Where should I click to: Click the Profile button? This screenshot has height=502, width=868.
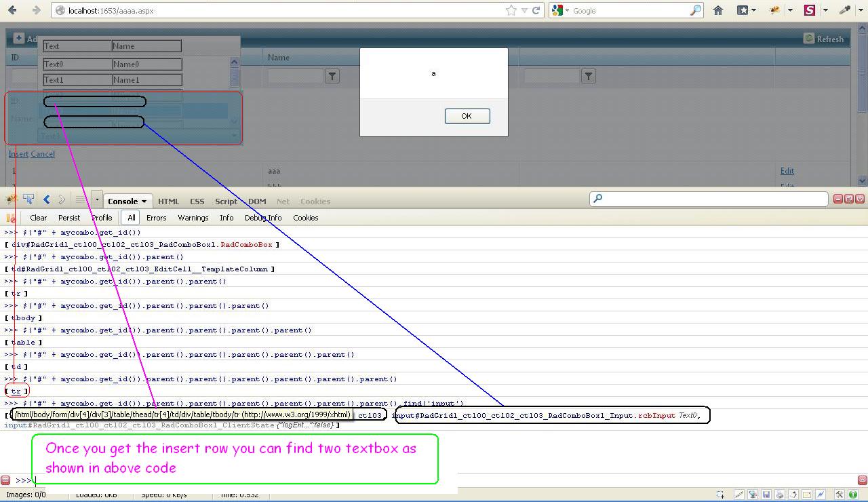102,218
